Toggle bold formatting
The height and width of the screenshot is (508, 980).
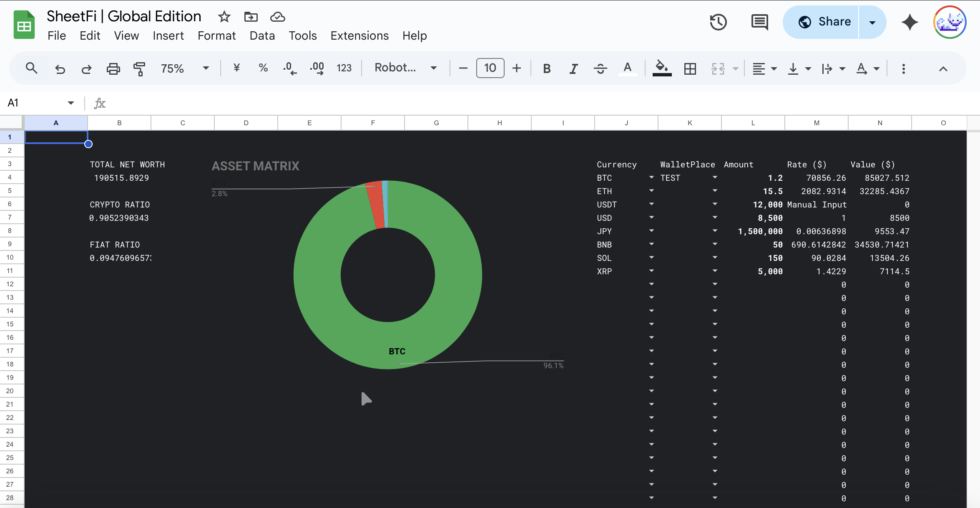[x=547, y=68]
